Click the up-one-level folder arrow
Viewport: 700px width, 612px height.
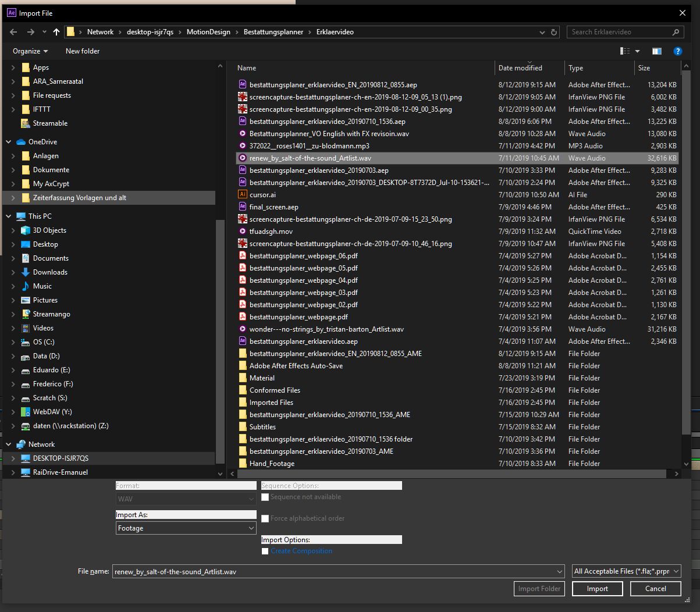(x=56, y=32)
